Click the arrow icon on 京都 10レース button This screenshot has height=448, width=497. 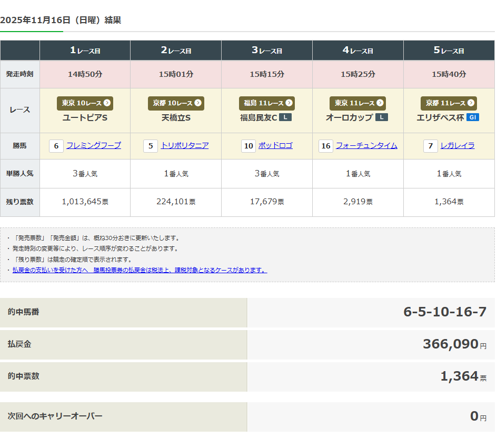pos(198,103)
